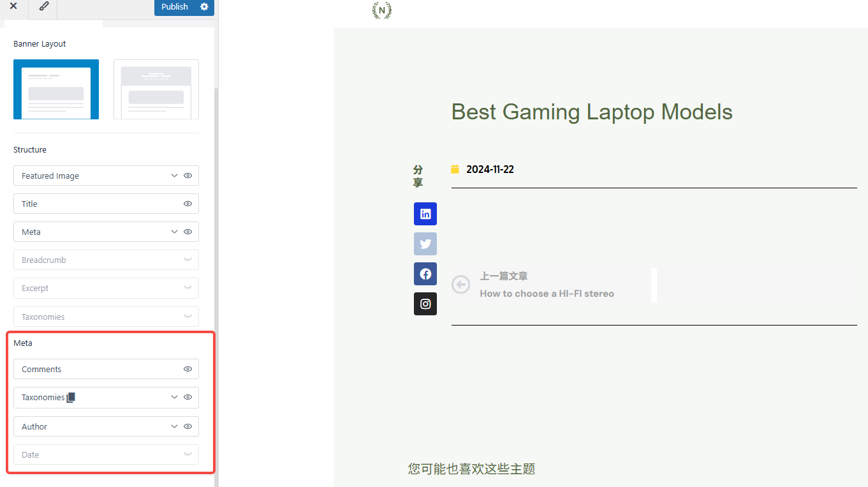Select the first, highlighted banner layout thumbnail
This screenshot has height=487, width=868.
(x=56, y=89)
